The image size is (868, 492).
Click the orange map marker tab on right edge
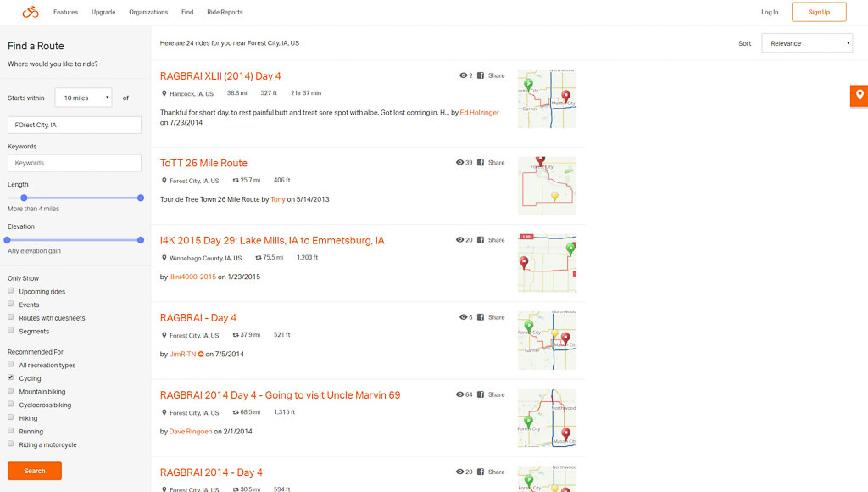tap(859, 96)
